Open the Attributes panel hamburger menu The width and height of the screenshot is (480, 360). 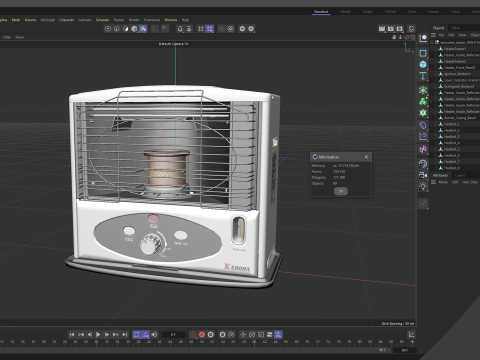433,182
